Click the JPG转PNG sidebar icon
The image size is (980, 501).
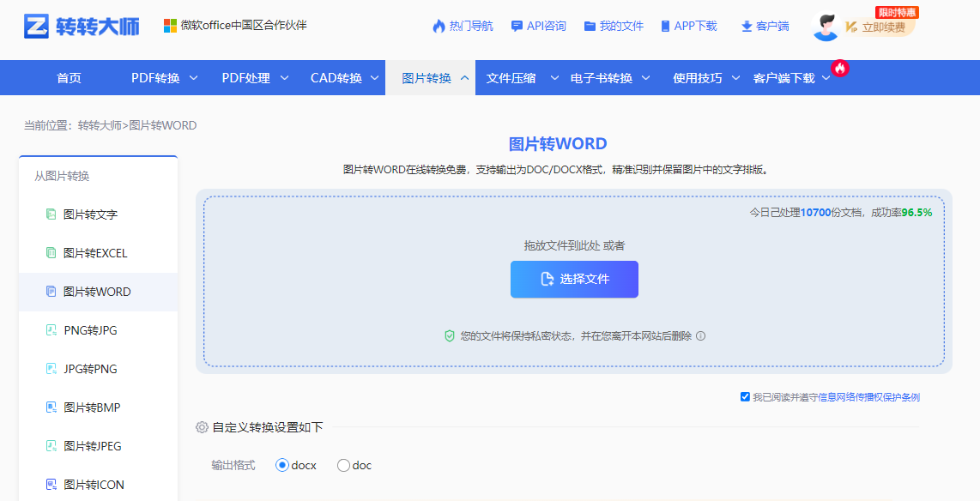pos(51,369)
